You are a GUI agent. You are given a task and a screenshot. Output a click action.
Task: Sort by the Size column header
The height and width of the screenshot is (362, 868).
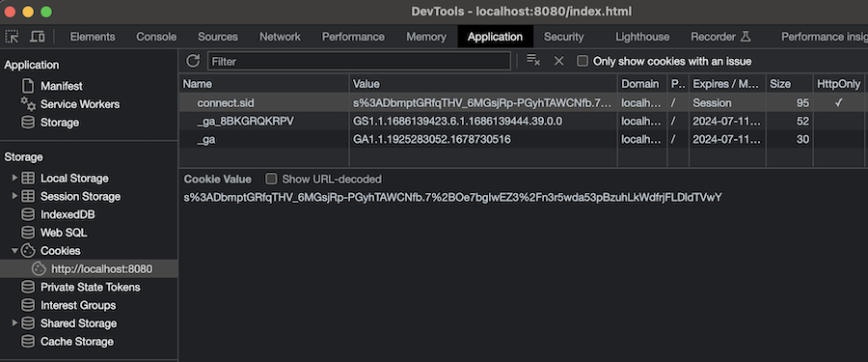(x=789, y=84)
